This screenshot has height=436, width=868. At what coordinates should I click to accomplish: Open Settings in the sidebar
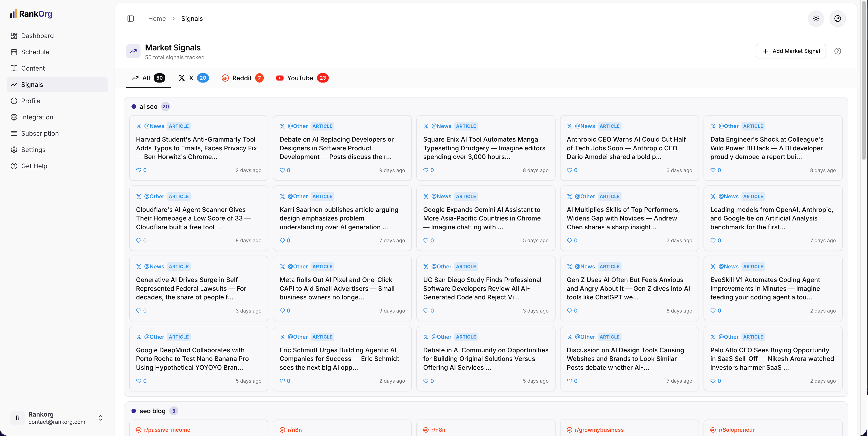point(57,149)
